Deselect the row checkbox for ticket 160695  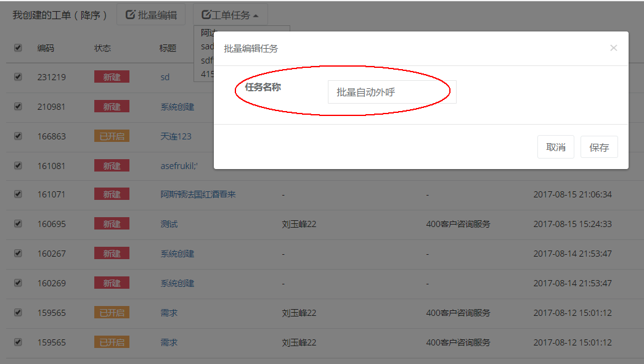click(x=18, y=223)
